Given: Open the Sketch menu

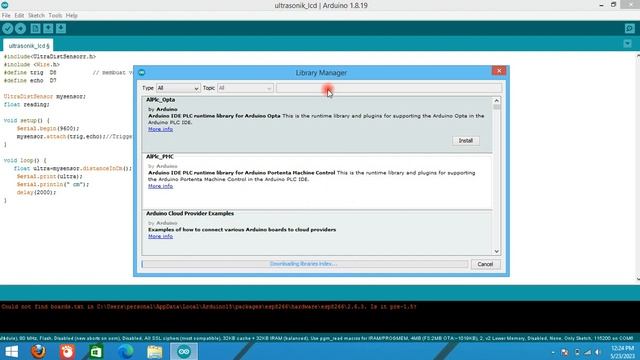Looking at the screenshot, I should [36, 16].
